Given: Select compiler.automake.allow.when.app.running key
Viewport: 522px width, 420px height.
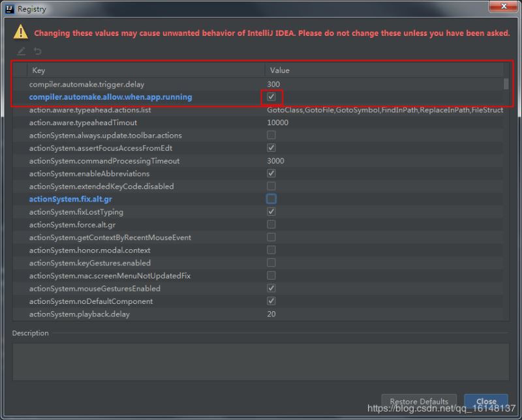Looking at the screenshot, I should point(110,97).
